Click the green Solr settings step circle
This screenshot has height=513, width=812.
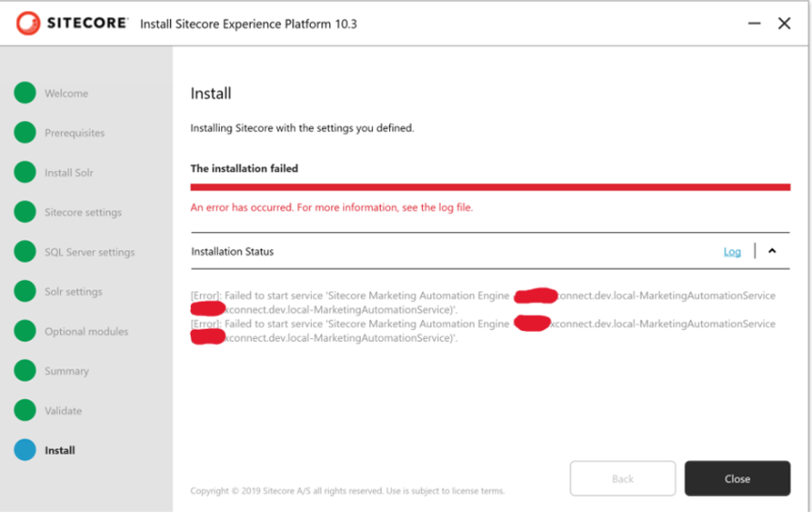coord(24,291)
